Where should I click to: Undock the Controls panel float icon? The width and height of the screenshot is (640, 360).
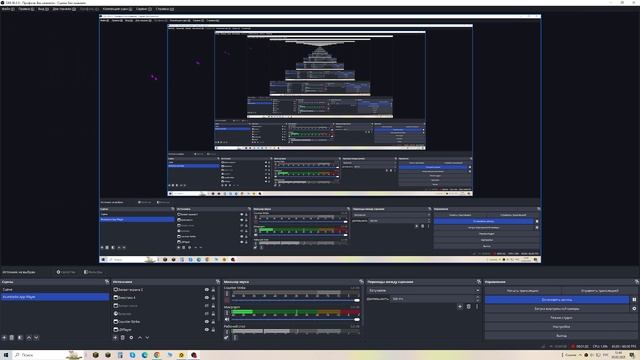click(636, 282)
